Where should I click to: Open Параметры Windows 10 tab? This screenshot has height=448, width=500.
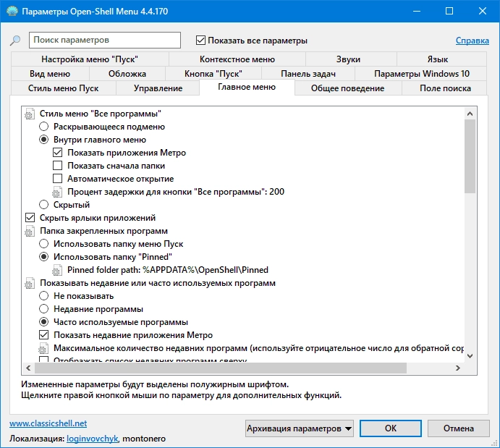pos(422,74)
